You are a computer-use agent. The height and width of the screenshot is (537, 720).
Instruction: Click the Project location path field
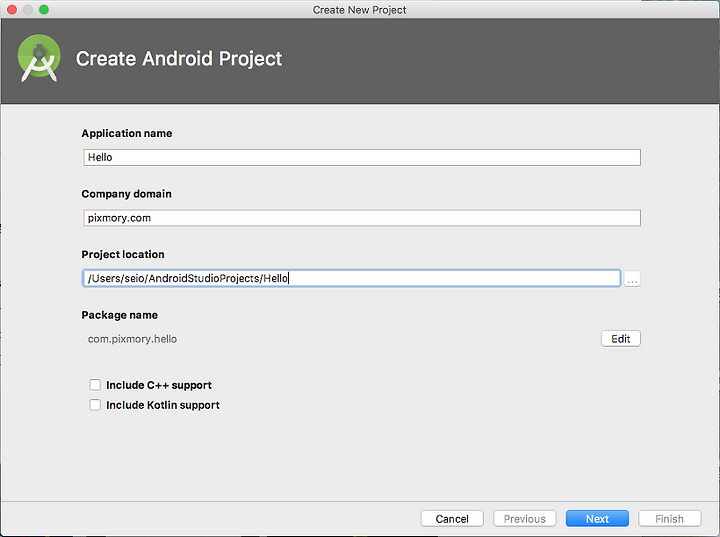[x=351, y=278]
